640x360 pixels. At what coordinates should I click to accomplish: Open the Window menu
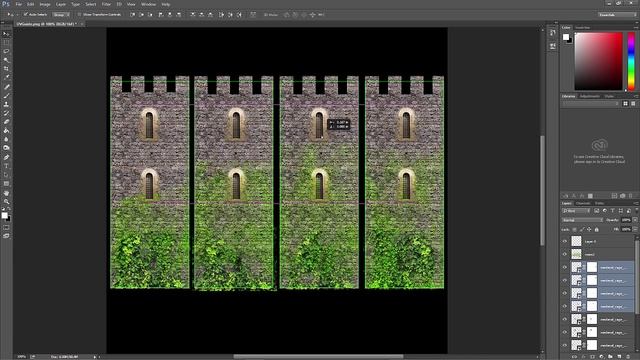pos(148,4)
